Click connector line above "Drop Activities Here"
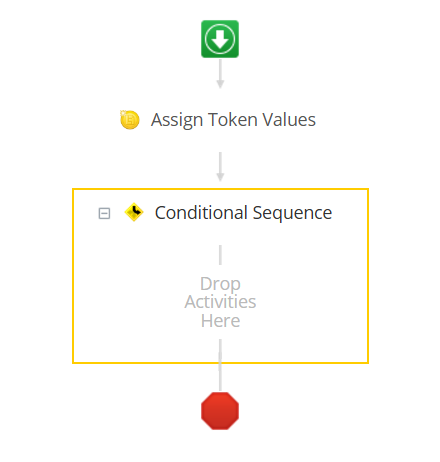440x462 pixels. [220, 255]
